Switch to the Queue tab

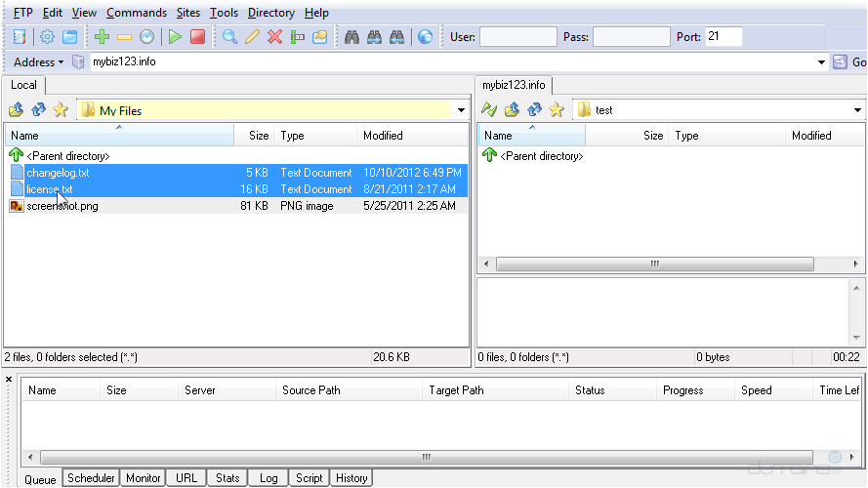click(x=40, y=479)
